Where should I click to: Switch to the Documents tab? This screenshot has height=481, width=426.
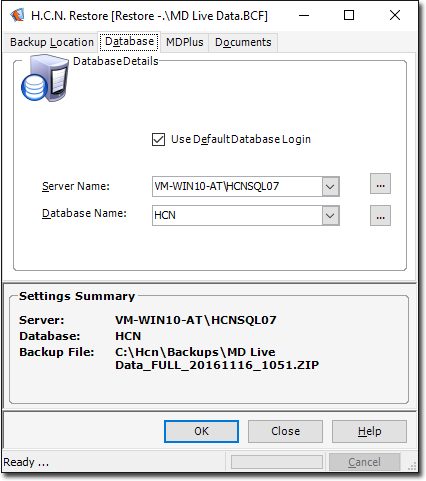(x=243, y=42)
